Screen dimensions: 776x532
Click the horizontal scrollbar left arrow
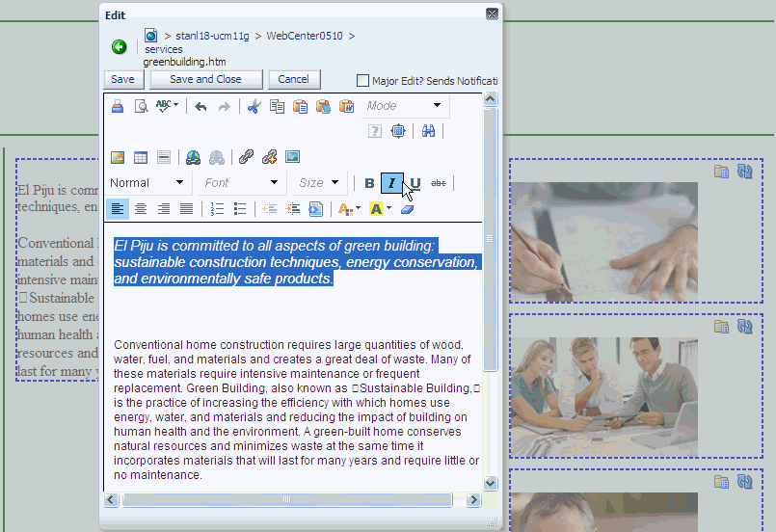111,500
